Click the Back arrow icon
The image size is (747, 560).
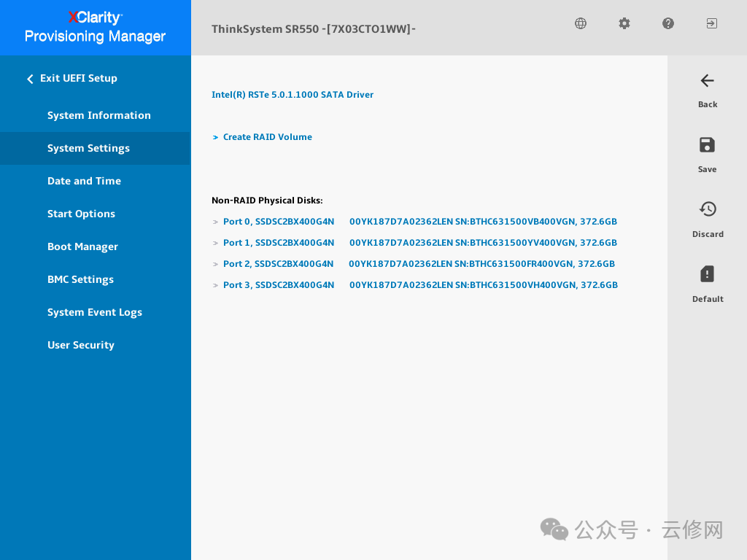(x=708, y=80)
